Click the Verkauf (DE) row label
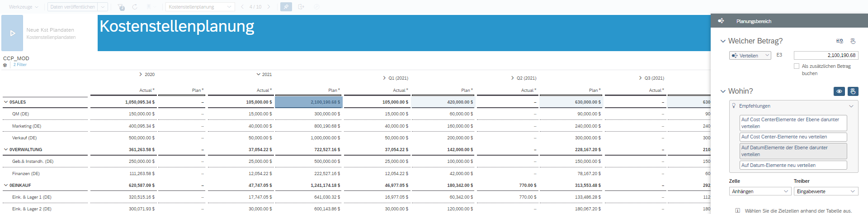Viewport: 868px width, 214px height. tap(24, 138)
